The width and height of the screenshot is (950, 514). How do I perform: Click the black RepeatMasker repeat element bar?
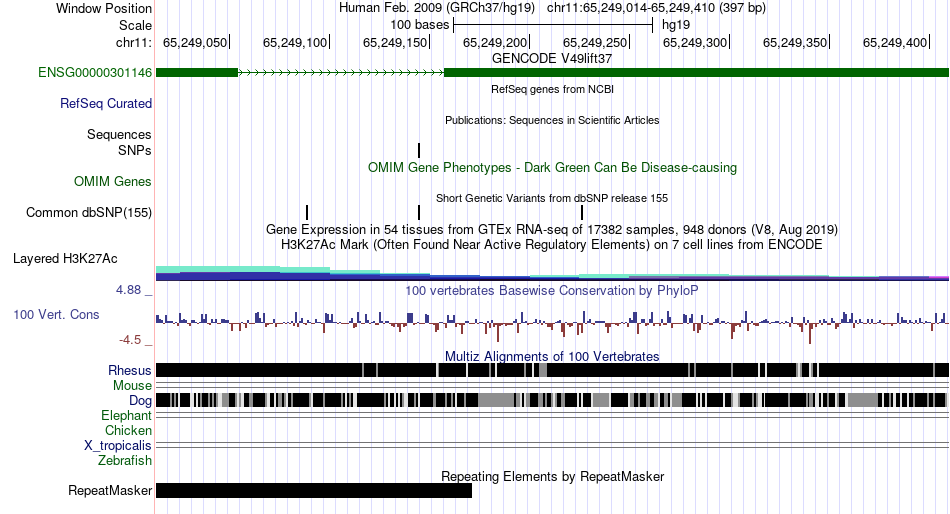(314, 490)
